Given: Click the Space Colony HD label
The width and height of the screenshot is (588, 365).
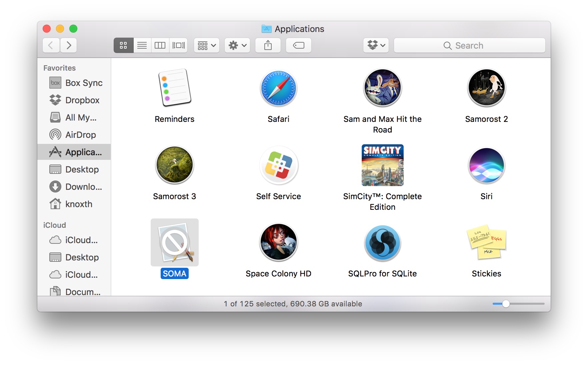Looking at the screenshot, I should point(278,274).
